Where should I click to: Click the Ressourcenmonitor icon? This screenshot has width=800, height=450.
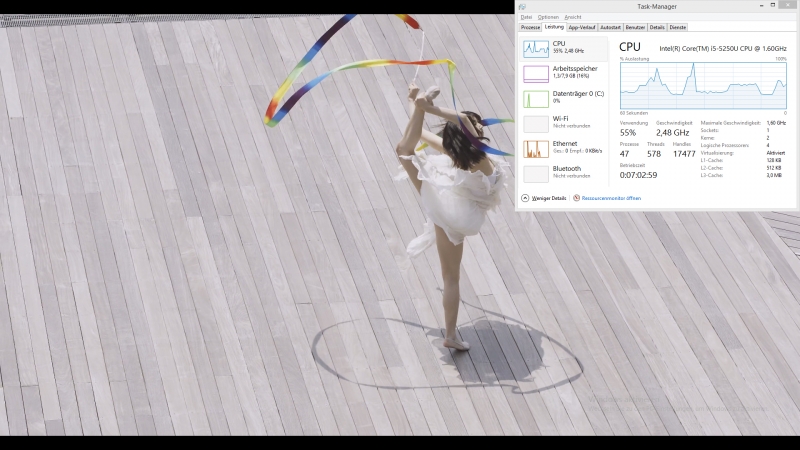[x=576, y=198]
